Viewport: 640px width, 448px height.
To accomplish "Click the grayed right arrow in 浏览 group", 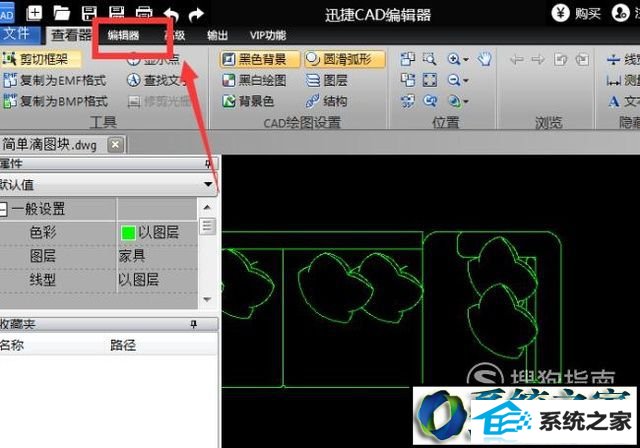I will pyautogui.click(x=538, y=60).
